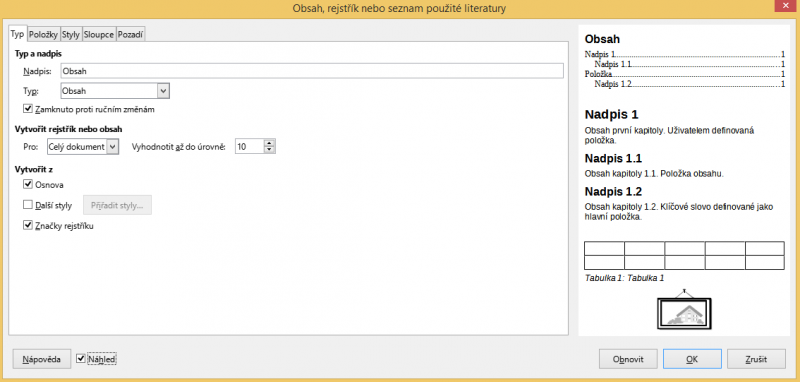The image size is (800, 382).
Task: Click the table in the preview pane
Action: click(x=684, y=256)
